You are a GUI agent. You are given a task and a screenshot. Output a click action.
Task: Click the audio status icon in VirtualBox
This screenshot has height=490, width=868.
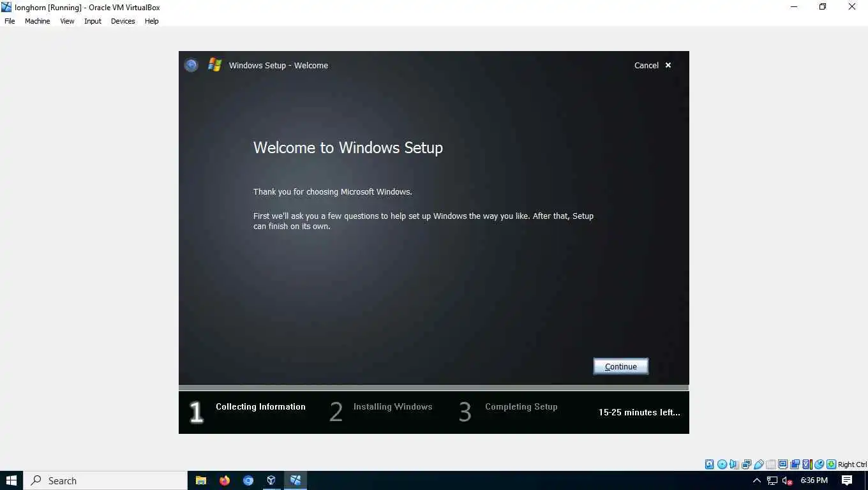pyautogui.click(x=734, y=464)
